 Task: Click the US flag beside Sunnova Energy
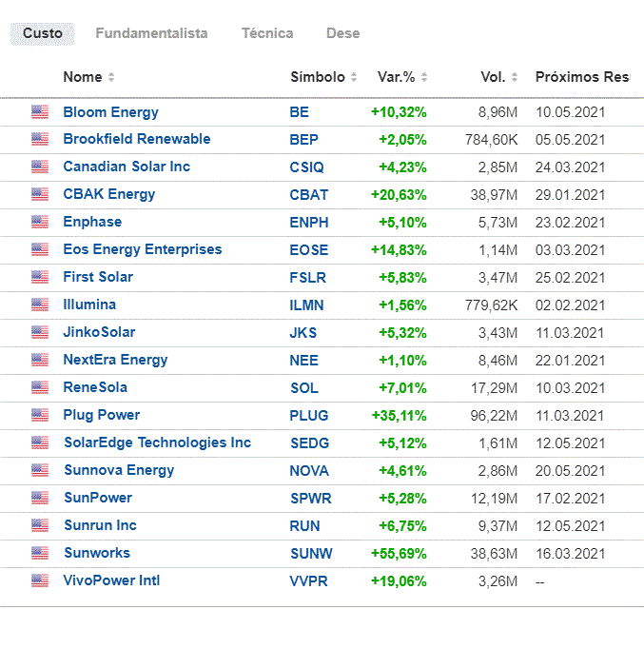tap(40, 470)
